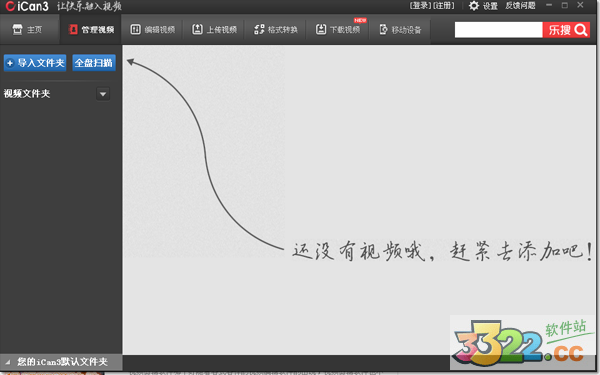Viewport: 600px width, 375px height.
Task: Open the 上传视频 upload icon
Action: pyautogui.click(x=197, y=29)
